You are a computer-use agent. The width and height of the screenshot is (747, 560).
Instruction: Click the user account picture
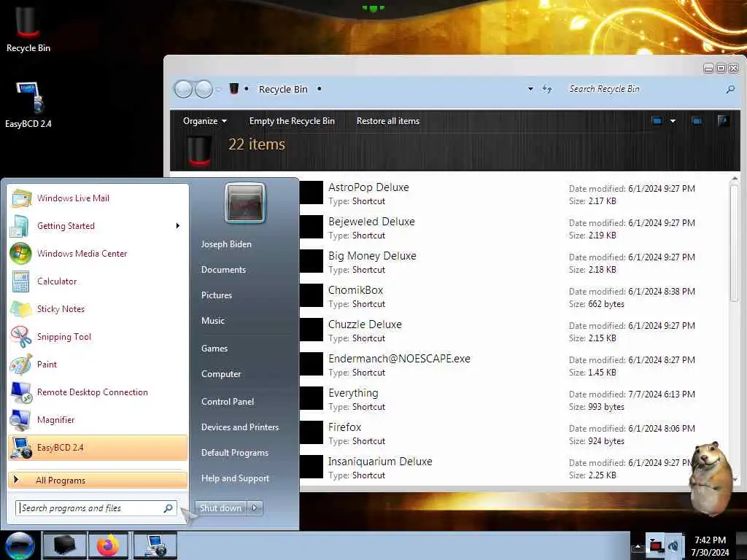245,203
